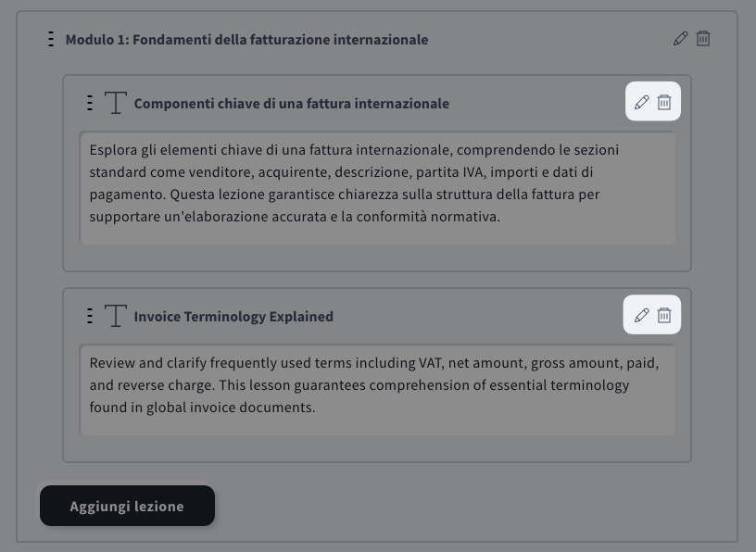Delete the Componenti chiave lesson
This screenshot has height=552, width=756.
(664, 102)
